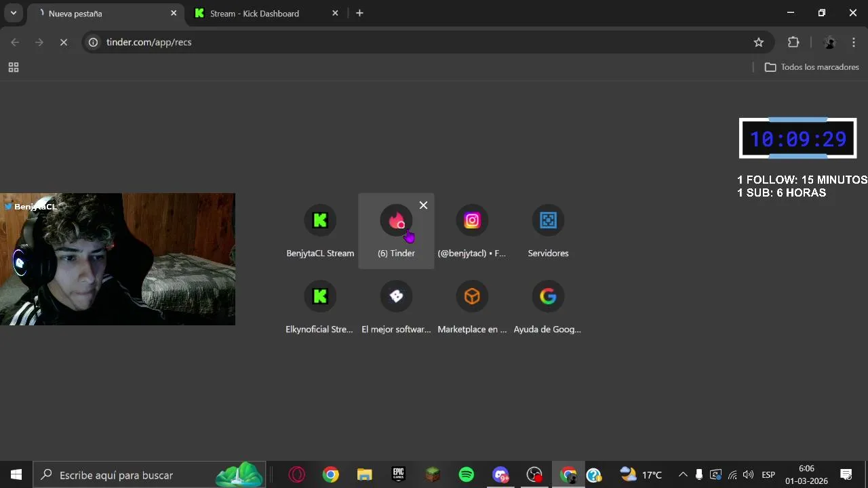Open the Todos los marcadores folder
This screenshot has width=868, height=488.
point(812,67)
